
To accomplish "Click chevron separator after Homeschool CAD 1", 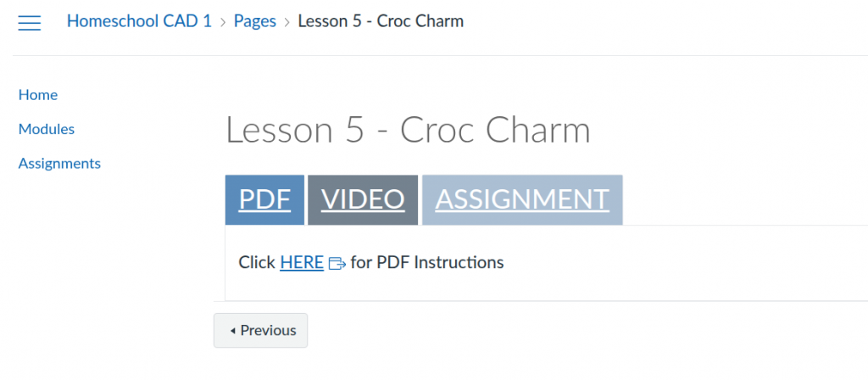I will (x=223, y=22).
